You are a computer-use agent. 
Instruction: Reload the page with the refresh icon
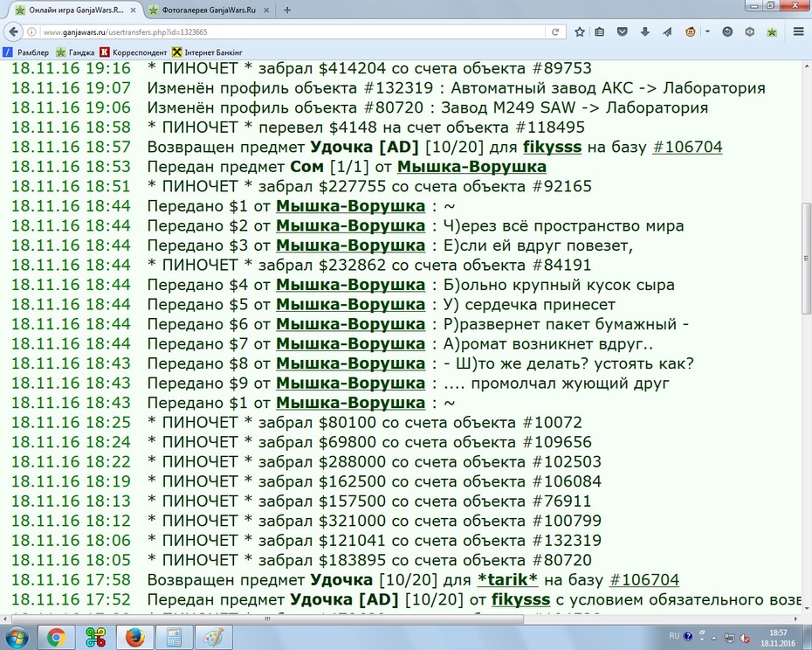(555, 32)
